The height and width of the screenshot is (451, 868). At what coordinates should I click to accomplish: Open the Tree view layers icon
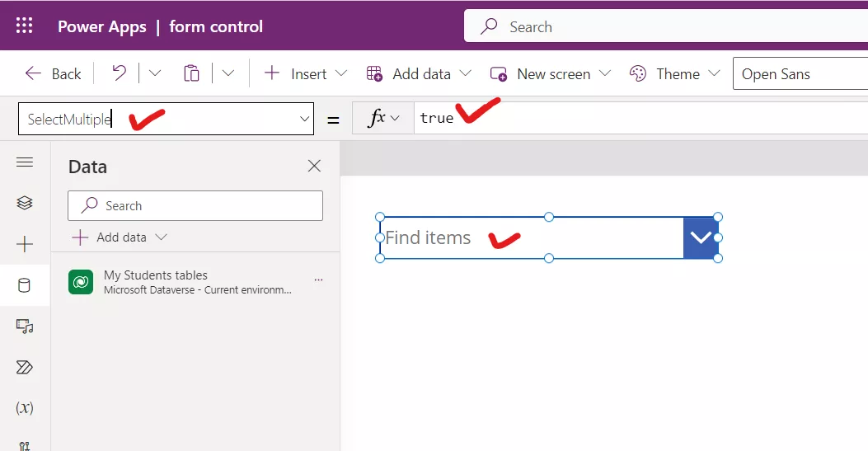pyautogui.click(x=25, y=203)
